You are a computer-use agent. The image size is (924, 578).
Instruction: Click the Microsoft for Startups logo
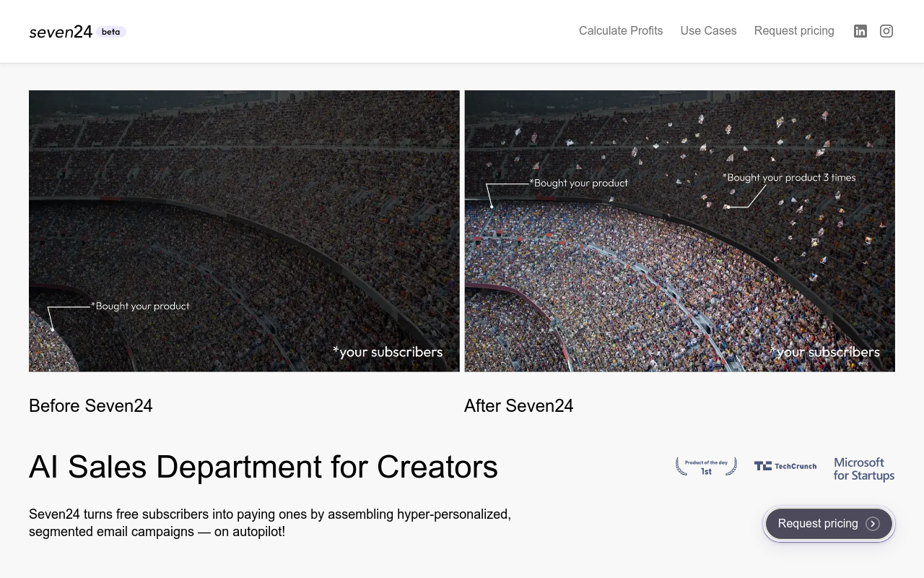(864, 469)
